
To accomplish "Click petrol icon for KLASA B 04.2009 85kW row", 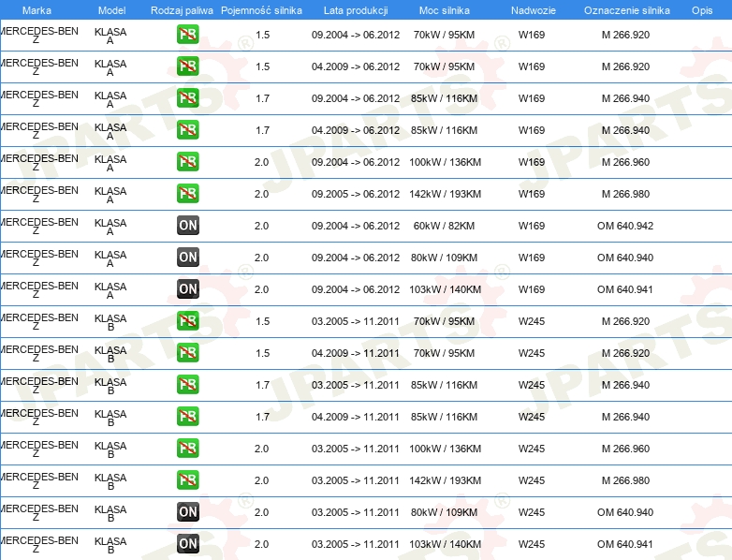I will (187, 416).
